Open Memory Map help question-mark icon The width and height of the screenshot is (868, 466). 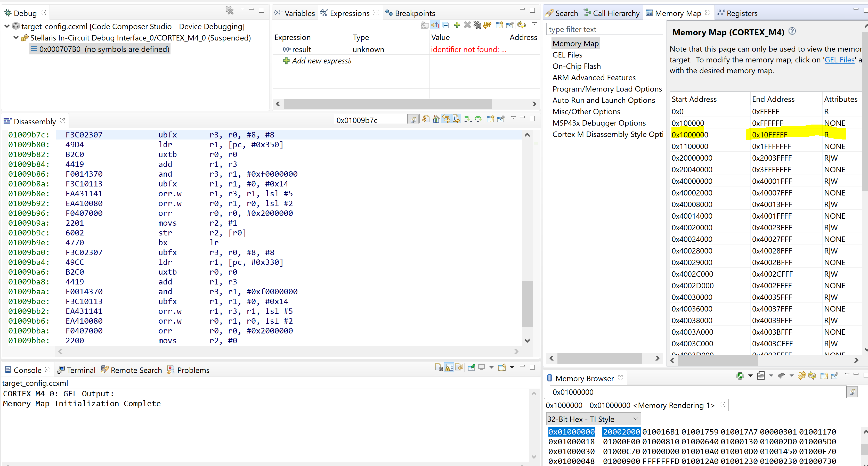point(792,31)
